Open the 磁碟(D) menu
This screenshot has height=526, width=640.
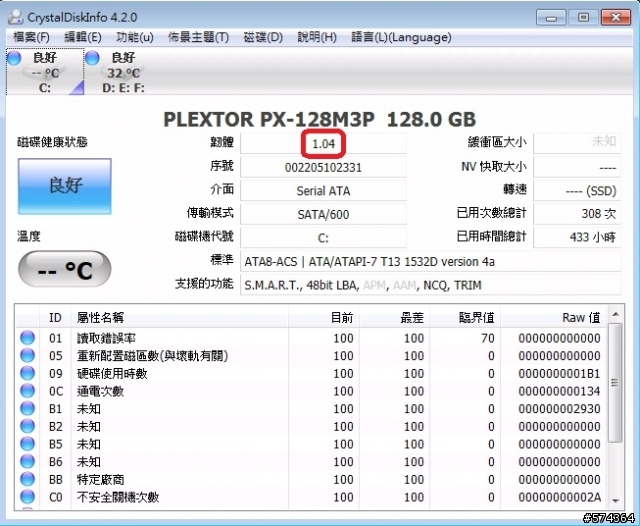[x=263, y=37]
